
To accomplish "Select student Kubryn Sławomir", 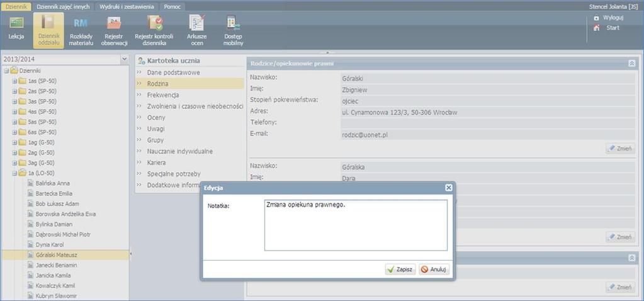I will (56, 296).
